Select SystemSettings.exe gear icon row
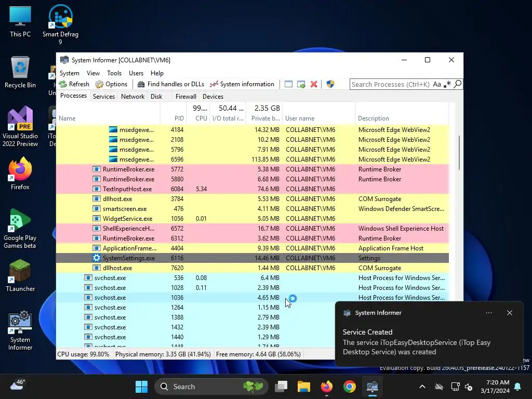Image resolution: width=532 pixels, height=399 pixels. point(252,258)
